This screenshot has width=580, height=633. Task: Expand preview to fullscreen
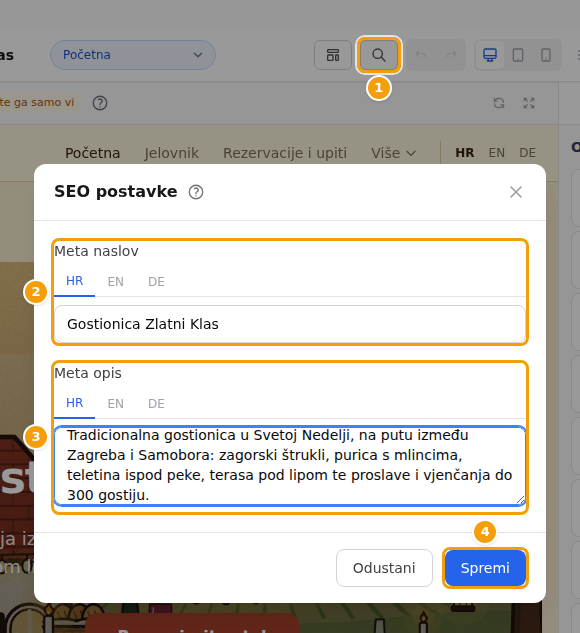[x=529, y=103]
